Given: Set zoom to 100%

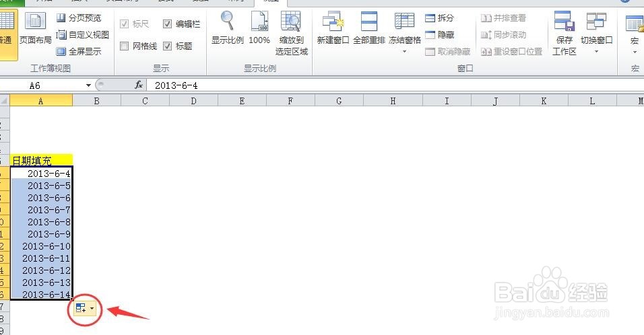Looking at the screenshot, I should pyautogui.click(x=259, y=28).
